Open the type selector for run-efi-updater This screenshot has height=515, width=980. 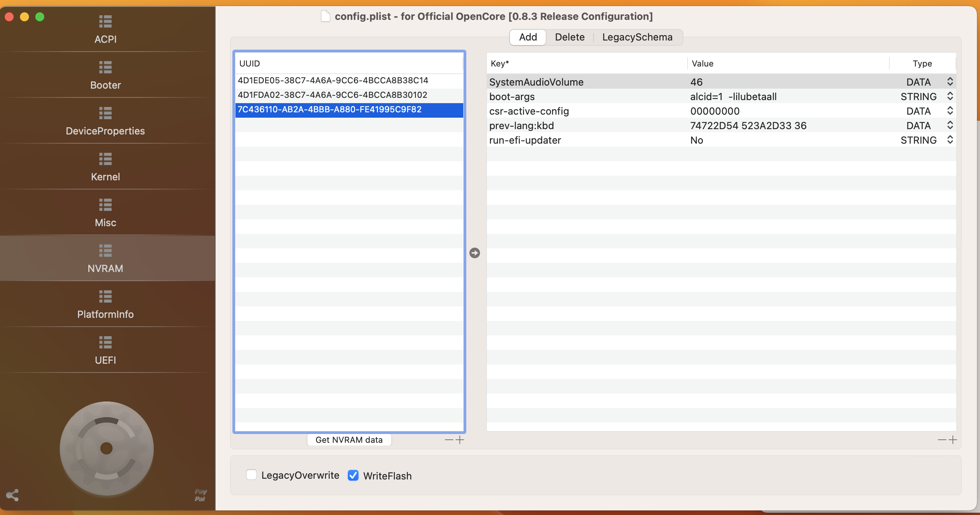(950, 140)
